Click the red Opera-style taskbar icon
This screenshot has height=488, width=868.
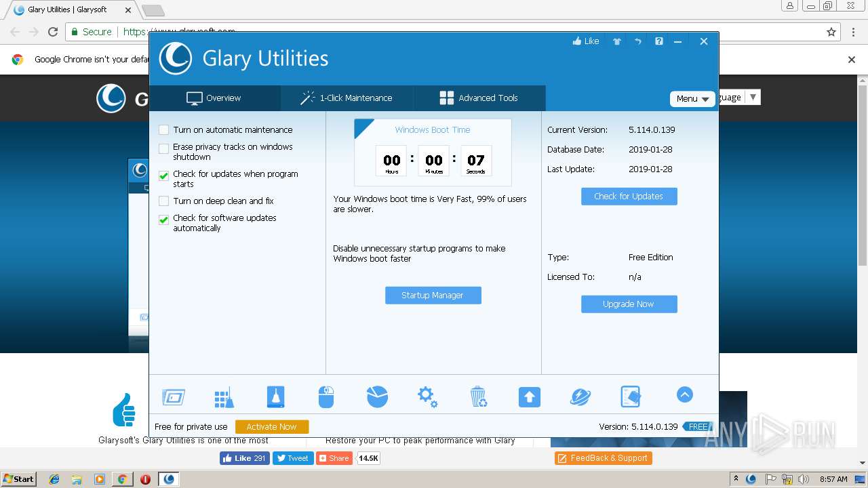(145, 479)
